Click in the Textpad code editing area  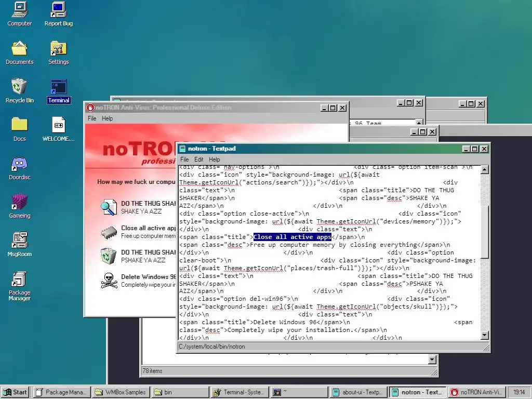(x=329, y=252)
